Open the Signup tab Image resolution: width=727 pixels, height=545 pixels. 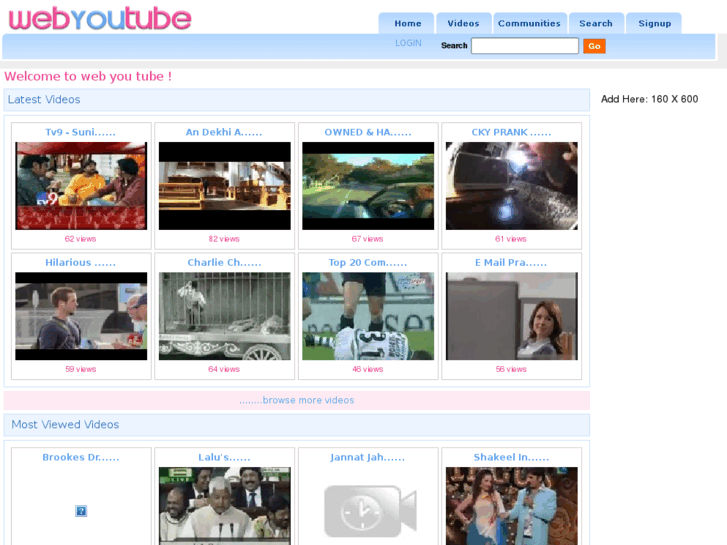654,23
